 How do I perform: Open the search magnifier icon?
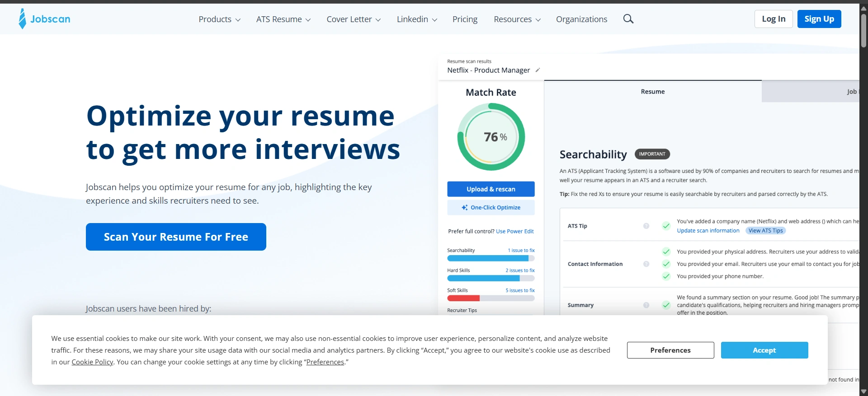tap(628, 19)
